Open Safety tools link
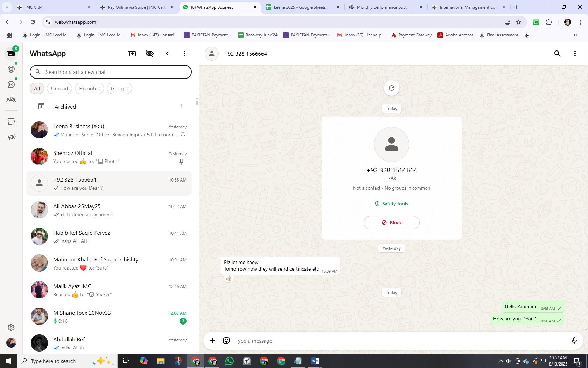This screenshot has height=368, width=588. [391, 204]
